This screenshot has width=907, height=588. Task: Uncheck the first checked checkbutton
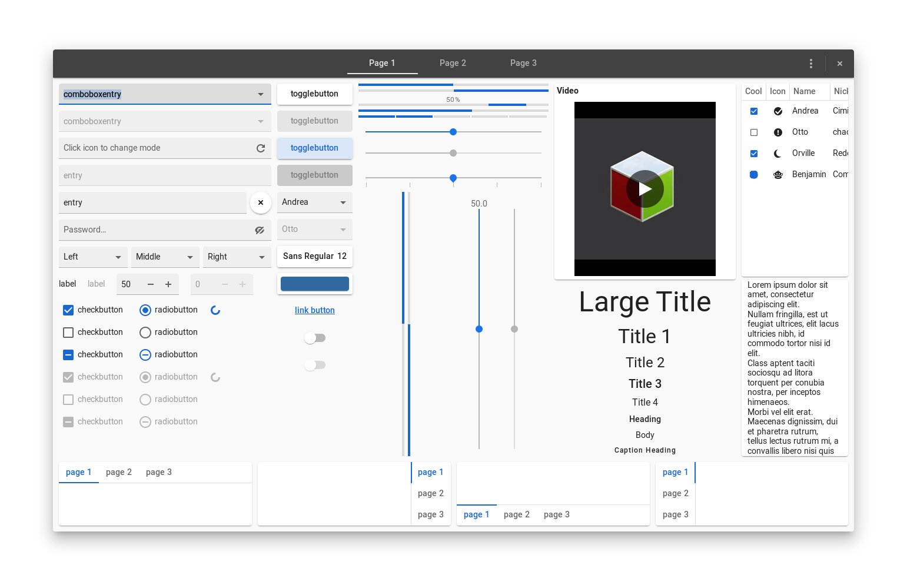(68, 310)
